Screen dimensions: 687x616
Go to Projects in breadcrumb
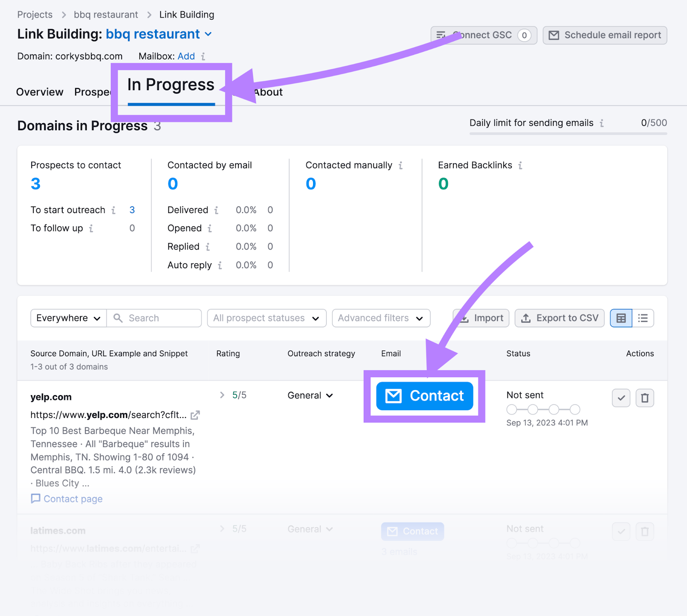(35, 15)
